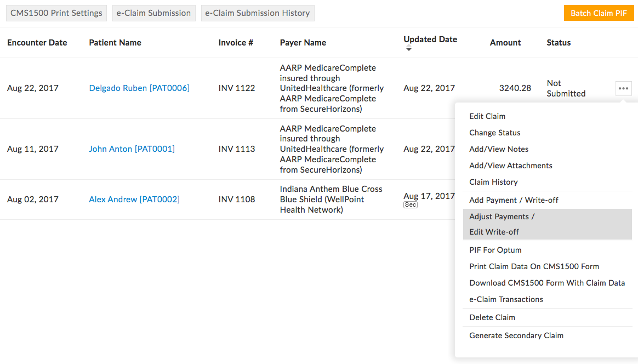Open e-Claim Submission History
Viewport: 638px width, 364px height.
click(258, 13)
